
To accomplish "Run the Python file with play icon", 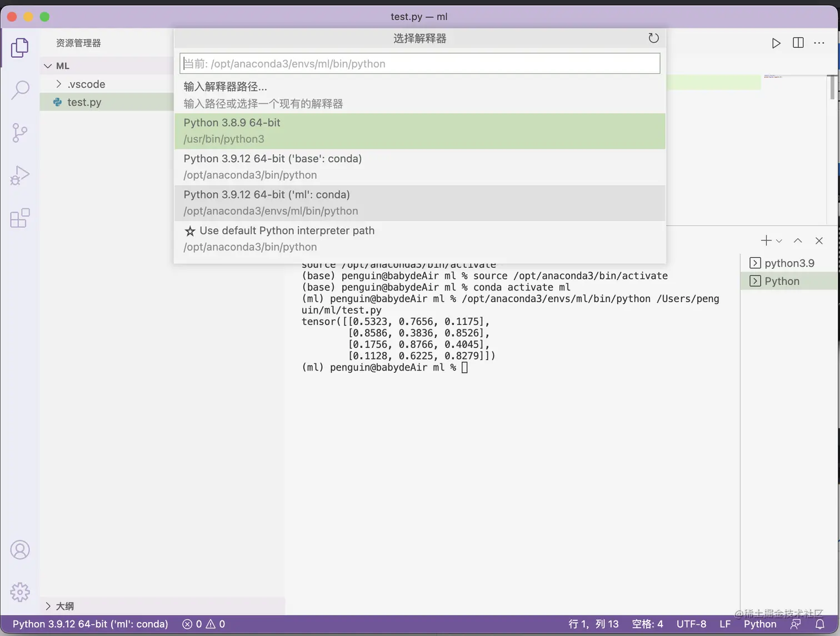I will (776, 43).
